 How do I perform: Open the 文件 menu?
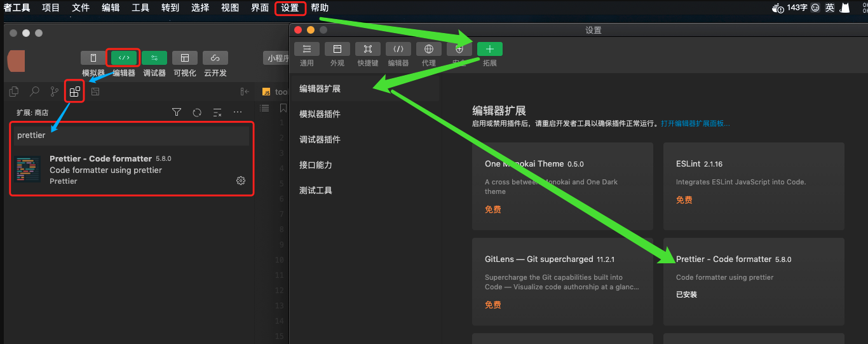[81, 8]
